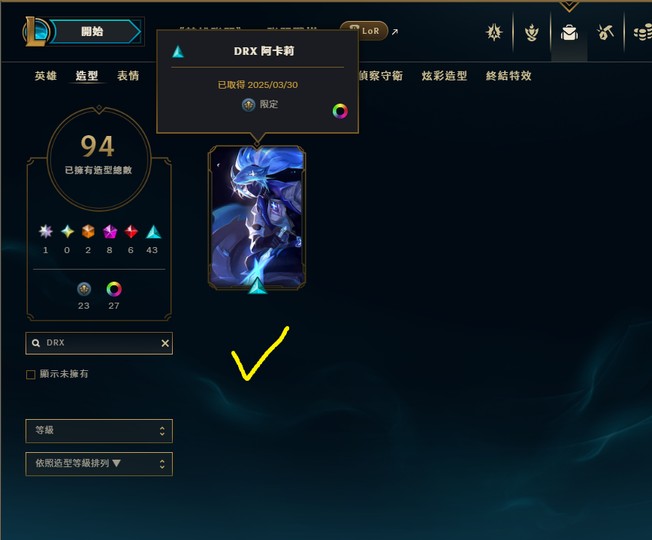652x540 pixels.
Task: Open the 依照造型等級排列 sort dropdown
Action: tap(99, 464)
